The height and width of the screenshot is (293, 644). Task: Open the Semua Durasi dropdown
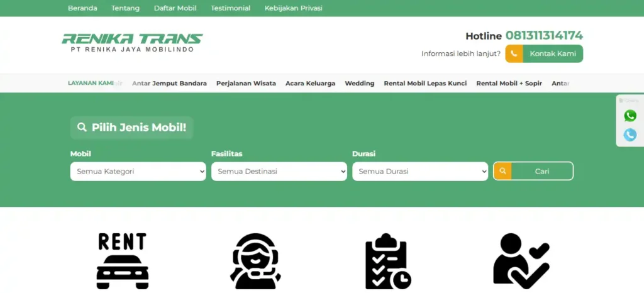(x=420, y=172)
